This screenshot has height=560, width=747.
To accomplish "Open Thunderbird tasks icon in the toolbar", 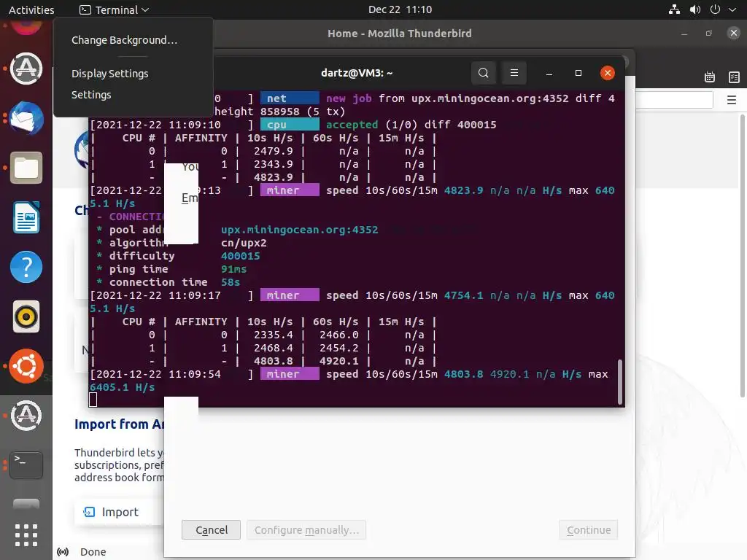I will [734, 77].
